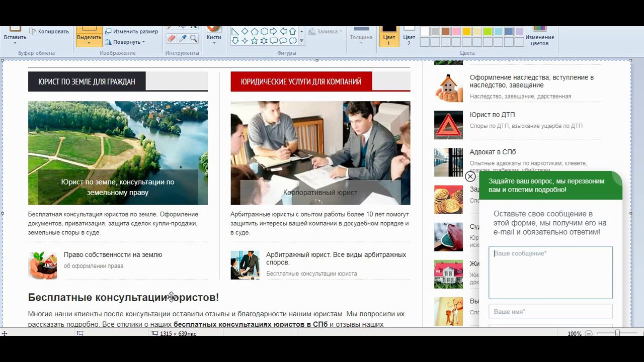Click Адвокат в СПб link

493,152
